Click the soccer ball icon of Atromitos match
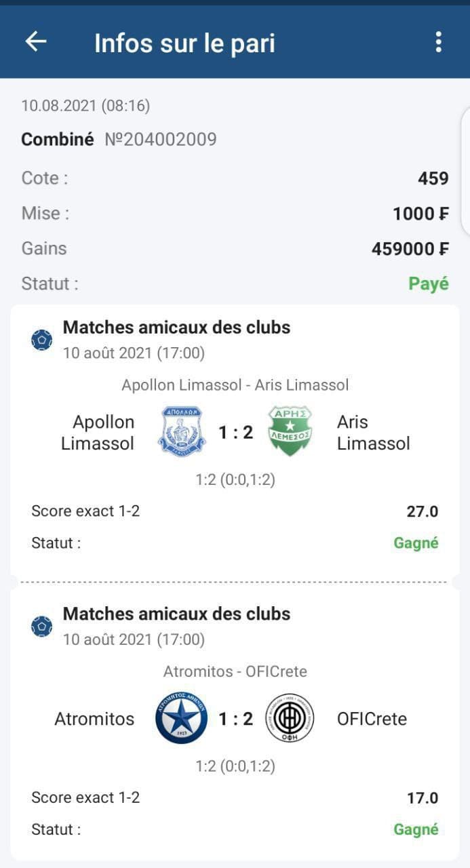470x868 pixels. tap(41, 626)
